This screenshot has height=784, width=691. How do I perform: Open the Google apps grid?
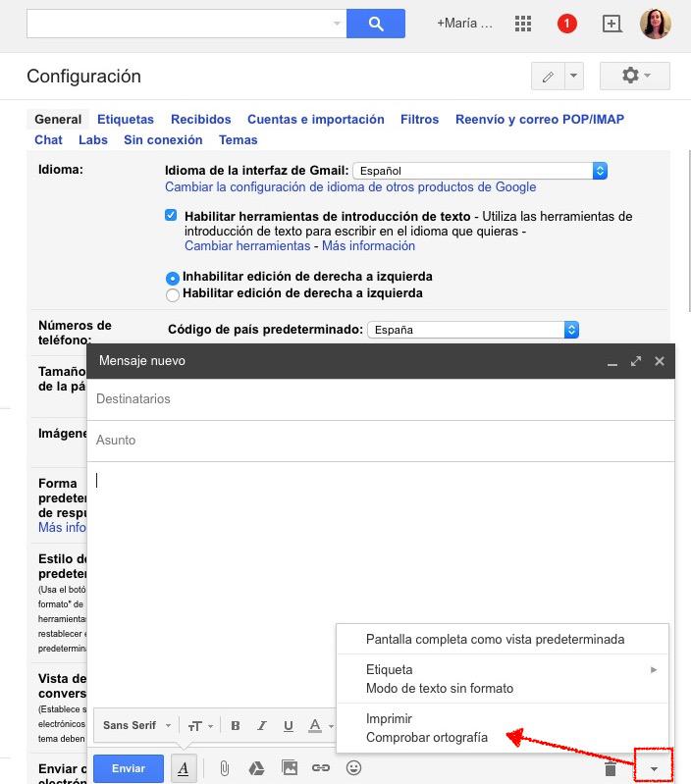[x=523, y=24]
